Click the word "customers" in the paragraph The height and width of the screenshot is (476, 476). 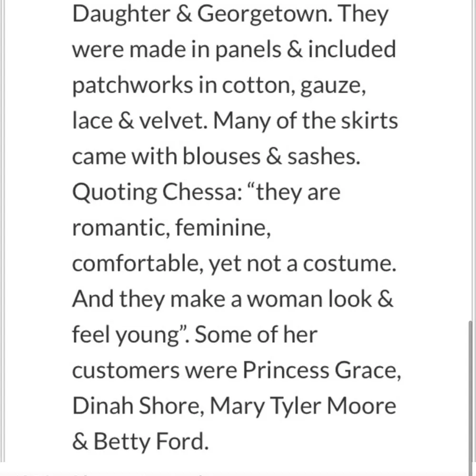coord(126,371)
